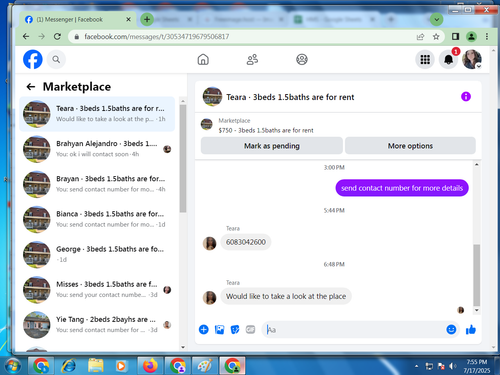This screenshot has height=375, width=500.
Task: Click the listing thumbnail beside Marketplace label
Action: coord(207,124)
